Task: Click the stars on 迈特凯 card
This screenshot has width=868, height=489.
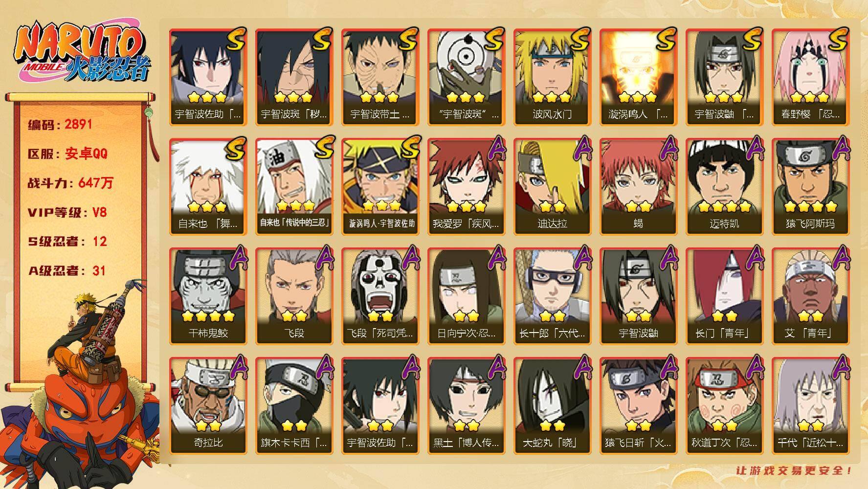Action: pos(724,206)
